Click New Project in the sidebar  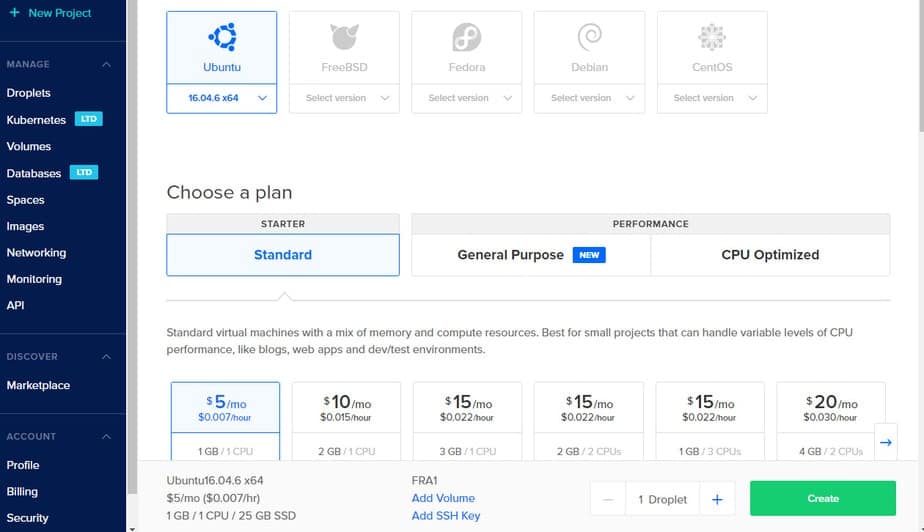[59, 13]
